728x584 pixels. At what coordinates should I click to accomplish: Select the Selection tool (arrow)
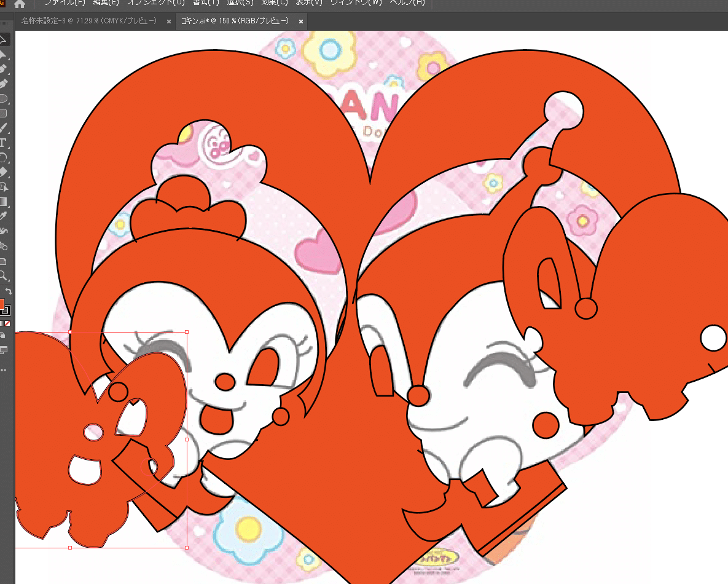[x=3, y=40]
